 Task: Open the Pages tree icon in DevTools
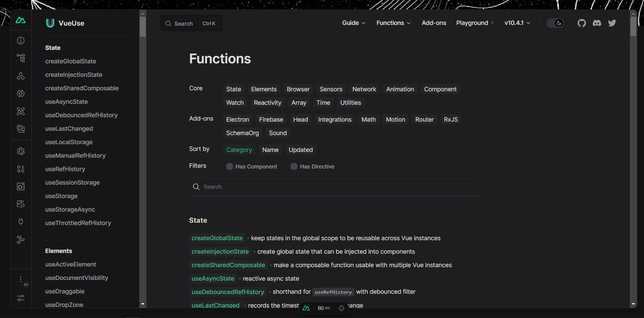point(21,58)
